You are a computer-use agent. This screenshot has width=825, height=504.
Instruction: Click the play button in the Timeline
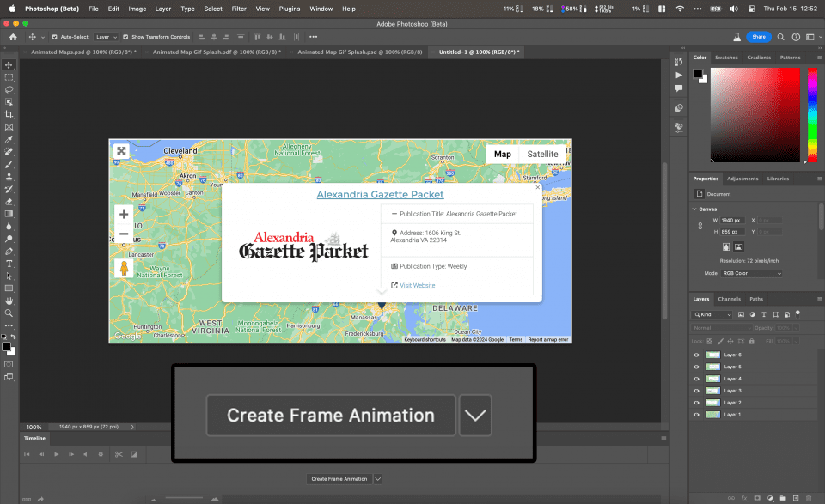[57, 454]
